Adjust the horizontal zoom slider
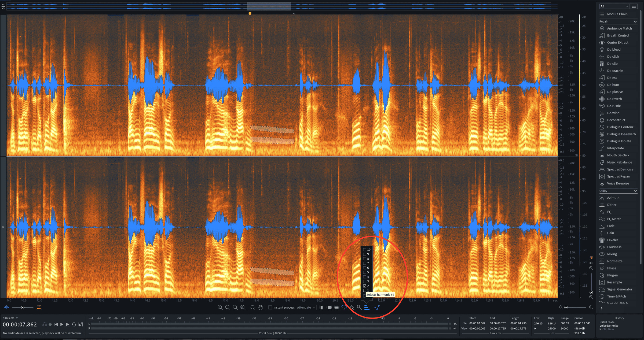This screenshot has width=644, height=340. 576,307
